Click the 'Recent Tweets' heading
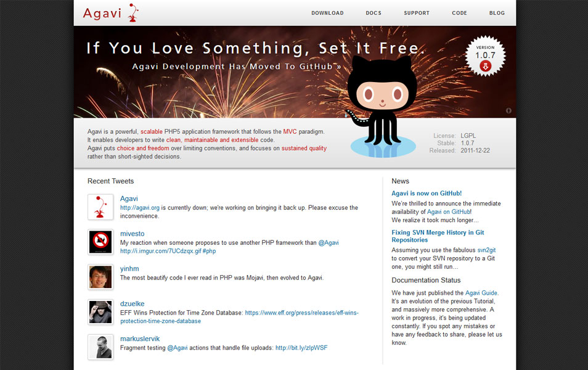 [110, 181]
